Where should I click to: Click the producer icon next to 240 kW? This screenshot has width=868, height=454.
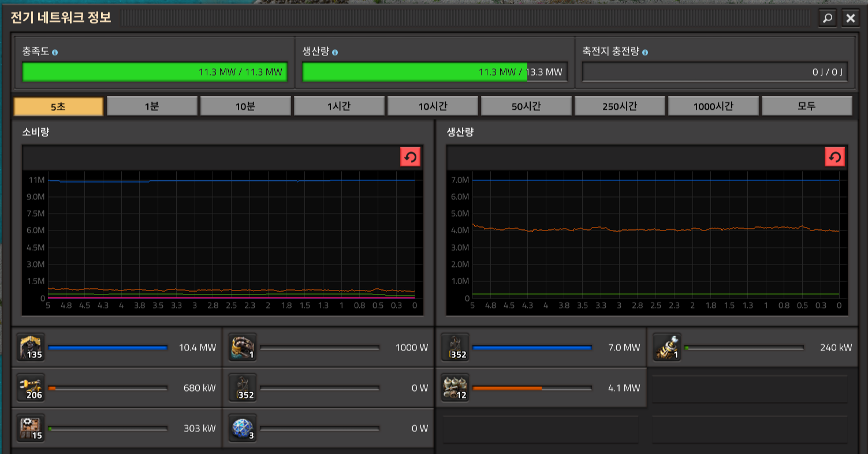tap(668, 348)
